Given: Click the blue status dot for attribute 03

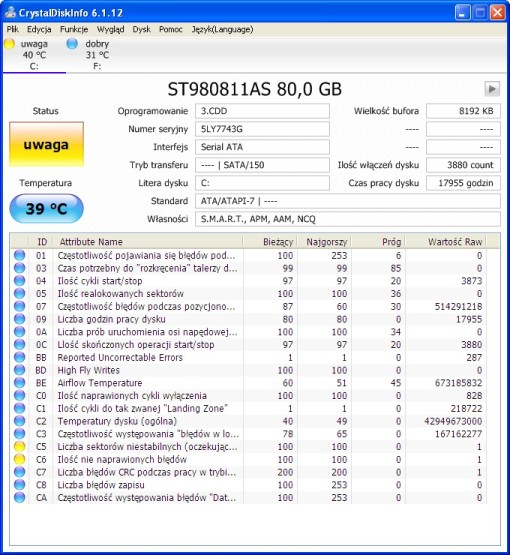Looking at the screenshot, I should click(x=19, y=268).
